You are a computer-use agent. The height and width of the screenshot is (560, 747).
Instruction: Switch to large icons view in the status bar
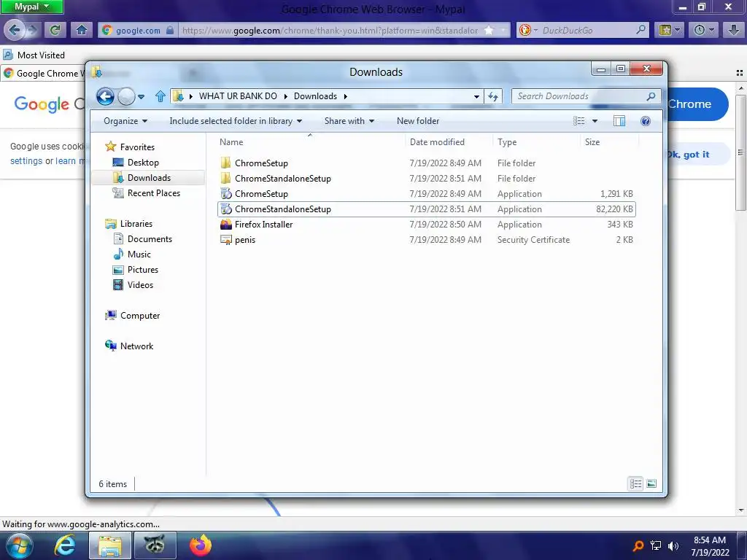(x=651, y=484)
